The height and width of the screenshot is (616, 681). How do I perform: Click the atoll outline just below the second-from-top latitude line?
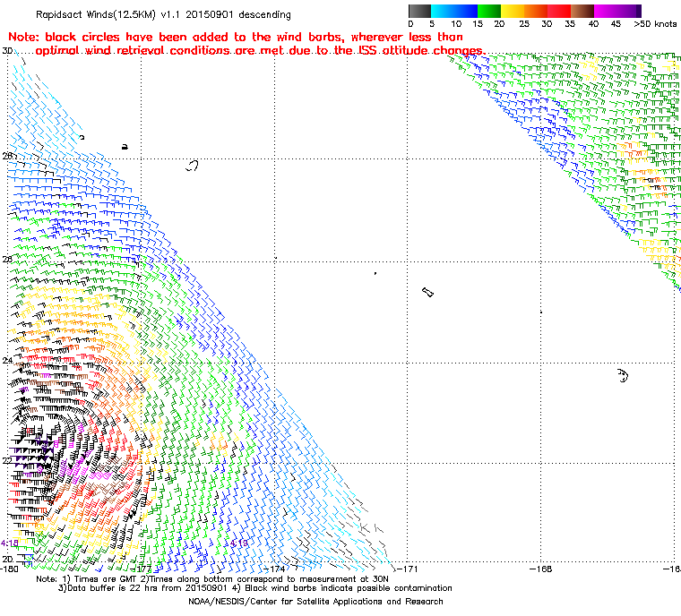tap(192, 166)
